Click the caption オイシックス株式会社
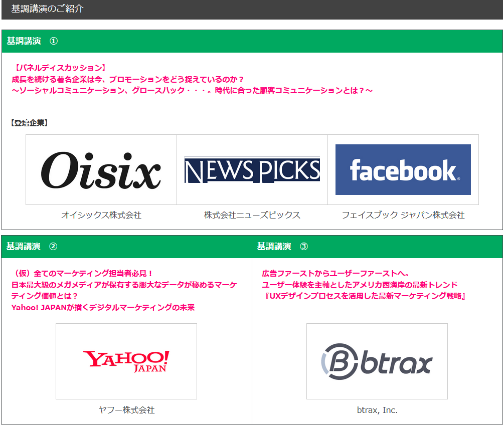The width and height of the screenshot is (504, 426). click(x=101, y=215)
